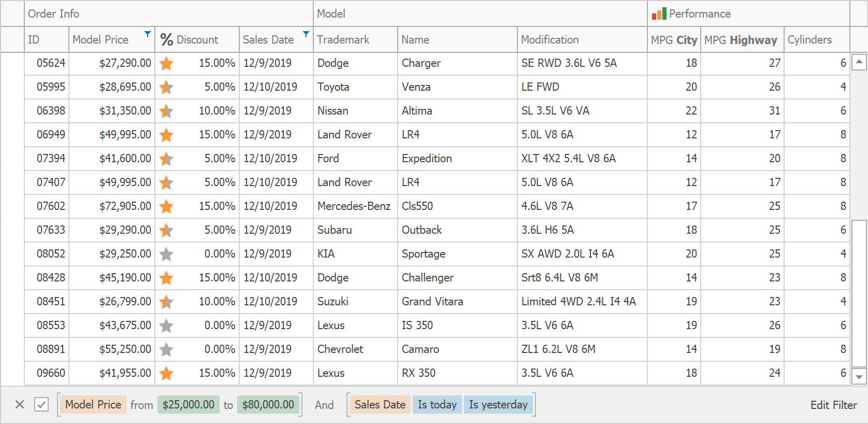The width and height of the screenshot is (868, 424).
Task: Sort by the Modification column header
Action: 582,39
